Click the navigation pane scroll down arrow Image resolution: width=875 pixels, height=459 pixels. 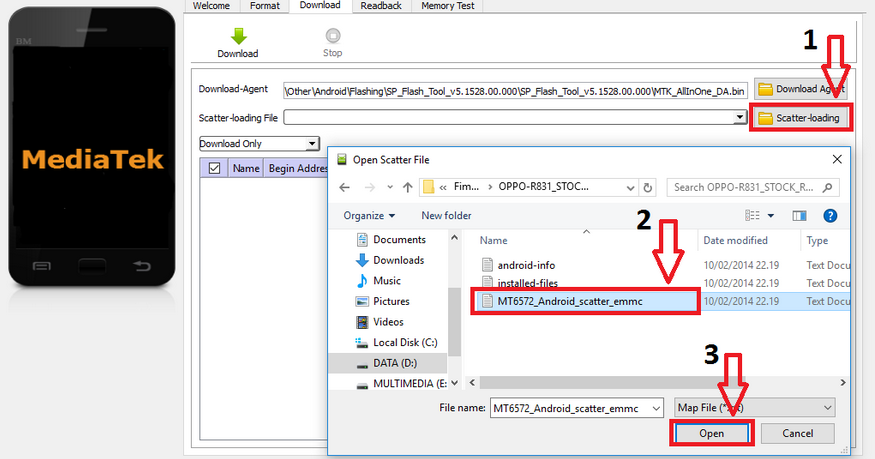click(454, 383)
